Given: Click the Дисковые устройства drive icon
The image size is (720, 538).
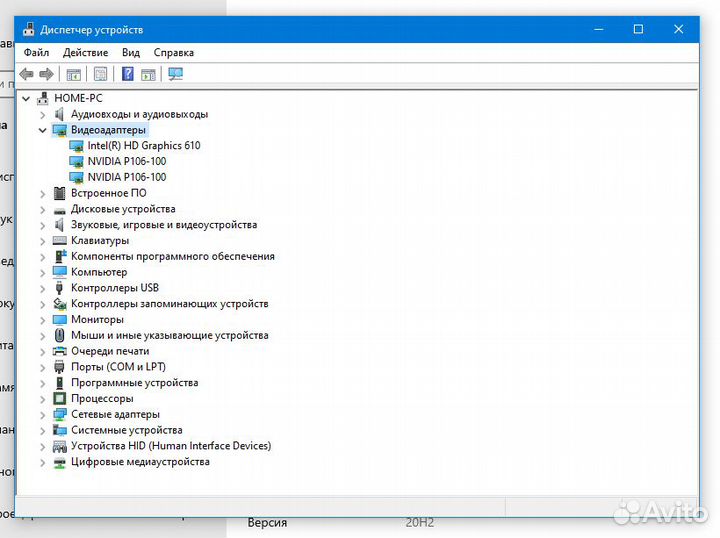Looking at the screenshot, I should tap(60, 210).
